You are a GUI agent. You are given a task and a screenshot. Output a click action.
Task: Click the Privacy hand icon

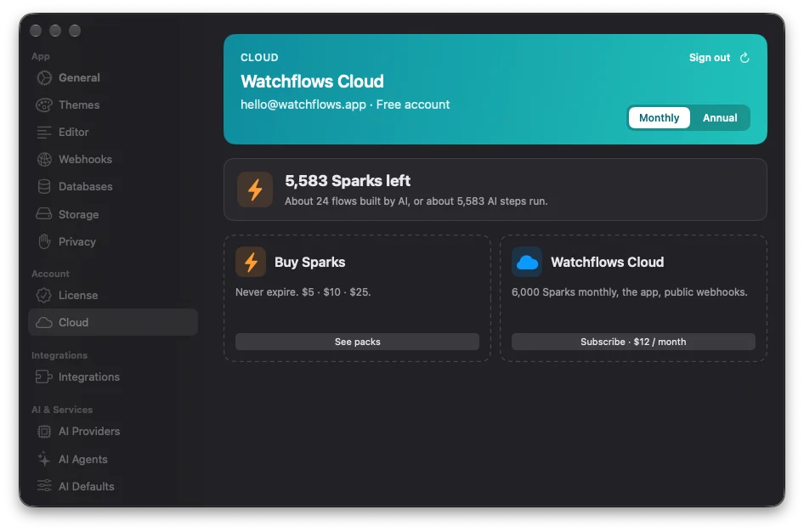click(44, 241)
